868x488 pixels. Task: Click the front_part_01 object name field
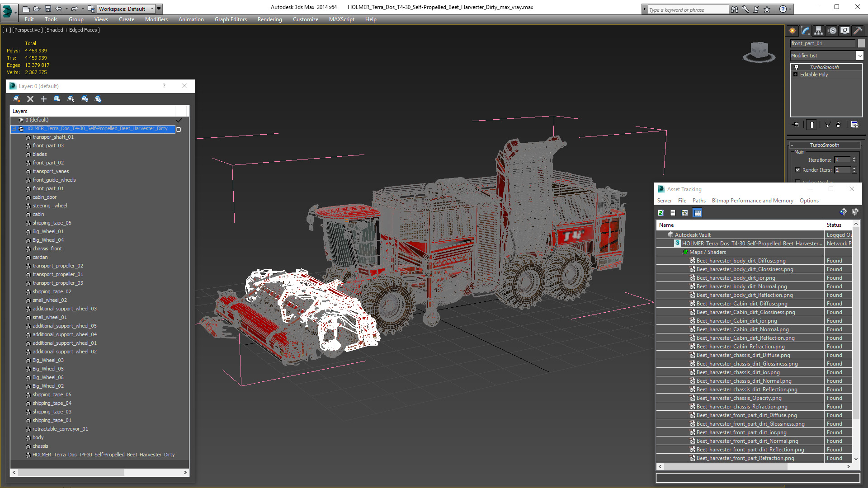pyautogui.click(x=823, y=43)
